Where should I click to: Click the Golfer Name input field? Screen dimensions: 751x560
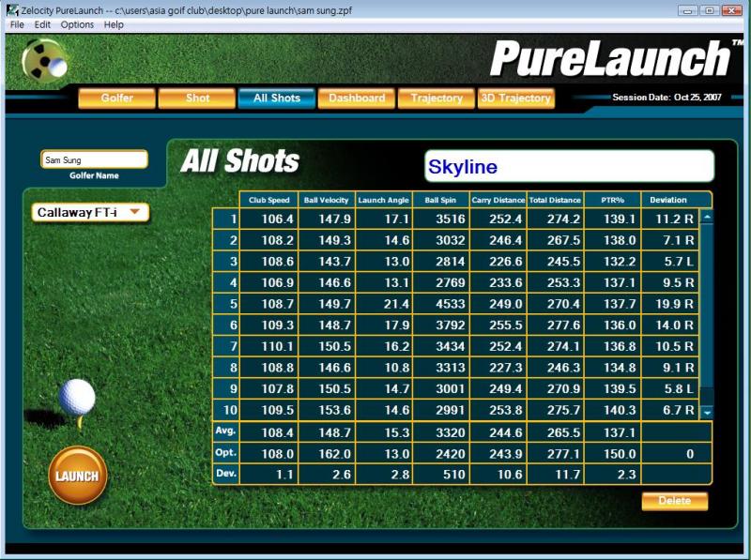94,160
